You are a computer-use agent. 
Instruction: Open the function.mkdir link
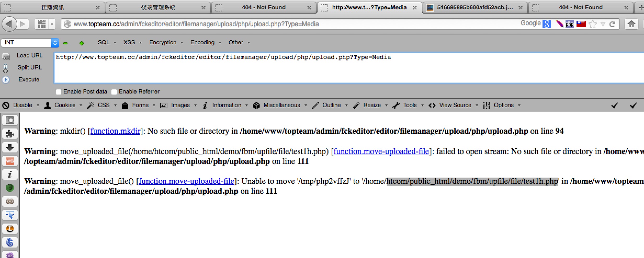(115, 131)
